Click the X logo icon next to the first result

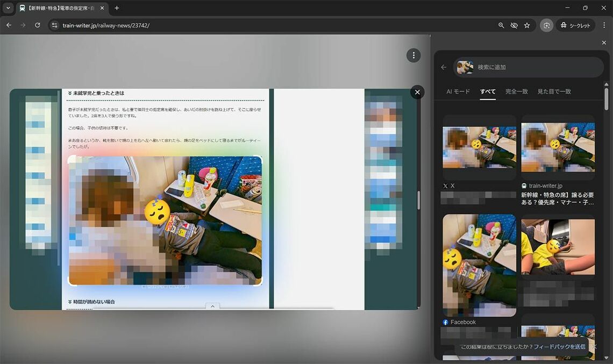click(x=445, y=185)
